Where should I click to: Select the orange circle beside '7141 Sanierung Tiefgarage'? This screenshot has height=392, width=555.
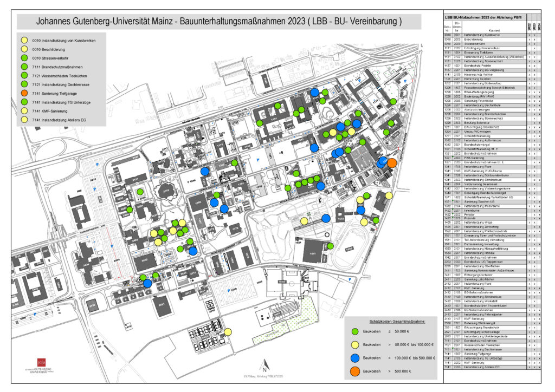[24, 93]
